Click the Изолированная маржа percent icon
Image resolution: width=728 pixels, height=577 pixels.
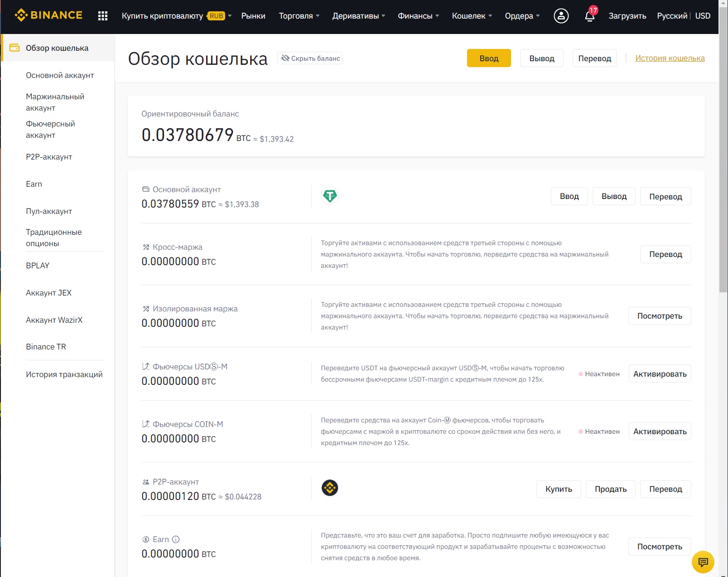click(x=146, y=309)
